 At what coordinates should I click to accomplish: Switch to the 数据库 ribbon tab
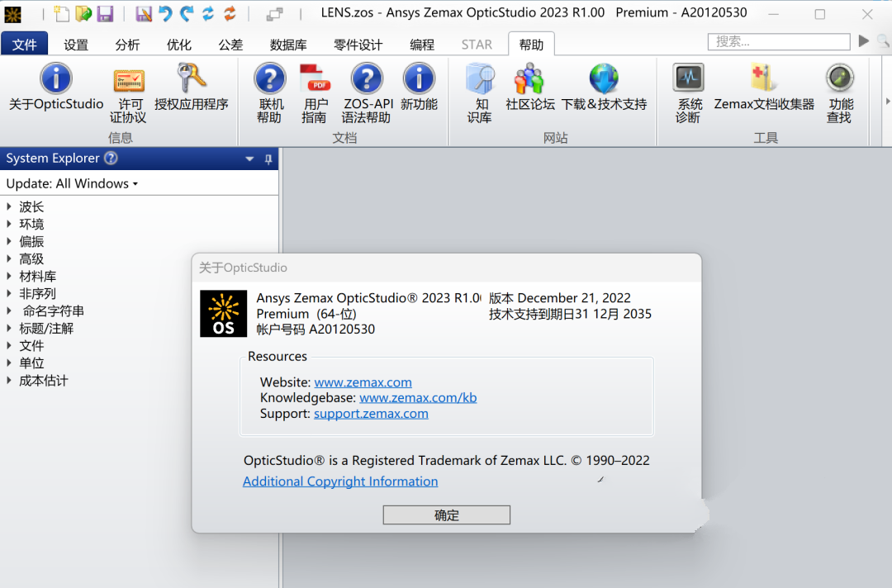click(x=288, y=45)
